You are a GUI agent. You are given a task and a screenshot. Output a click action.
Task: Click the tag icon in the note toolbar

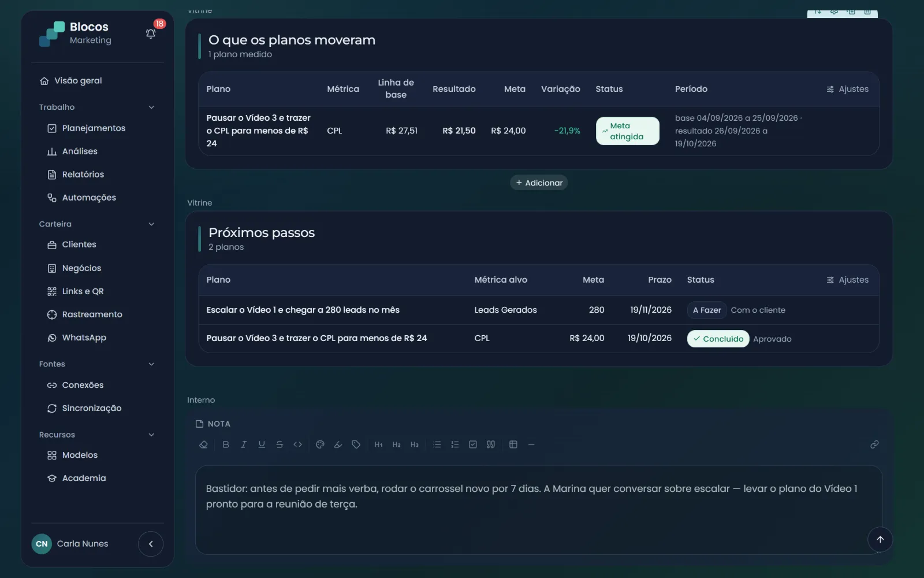[x=356, y=444]
